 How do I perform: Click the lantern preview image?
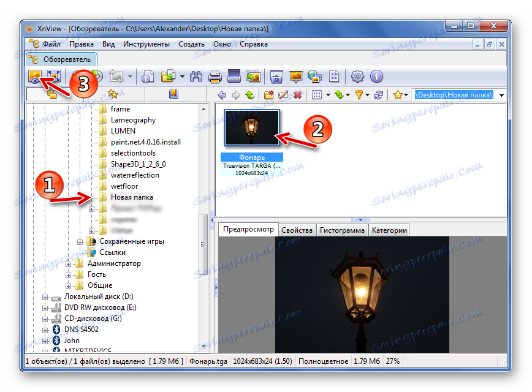click(x=362, y=295)
